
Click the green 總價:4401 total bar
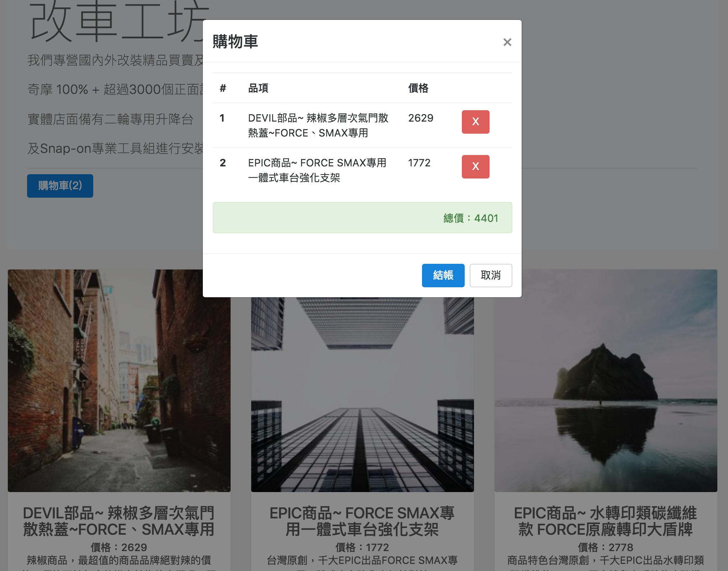(362, 218)
